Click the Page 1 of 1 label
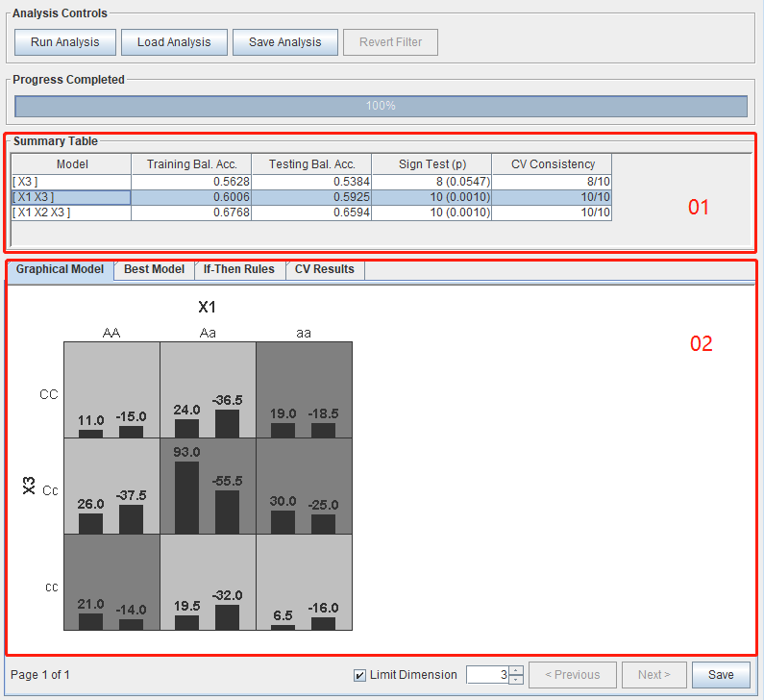The image size is (764, 700). pos(40,675)
